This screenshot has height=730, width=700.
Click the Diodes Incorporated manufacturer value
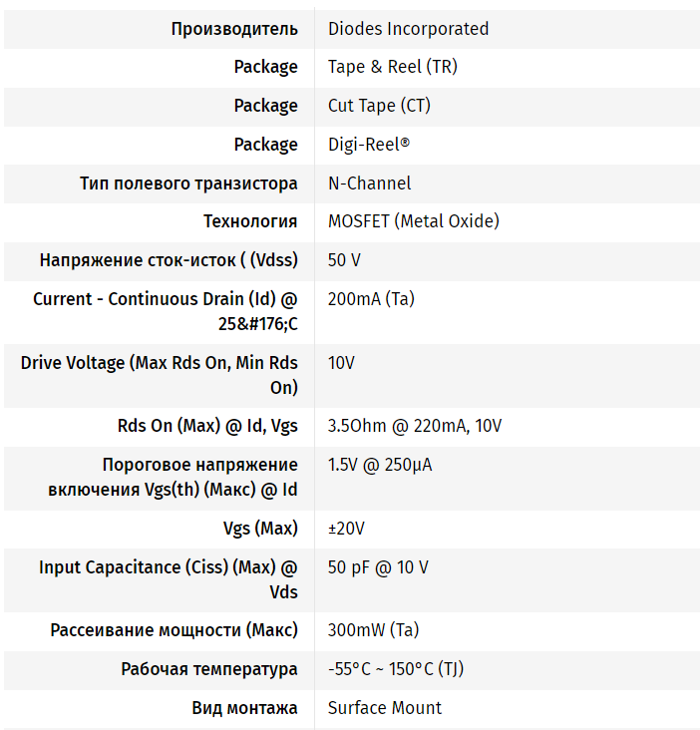click(x=408, y=29)
